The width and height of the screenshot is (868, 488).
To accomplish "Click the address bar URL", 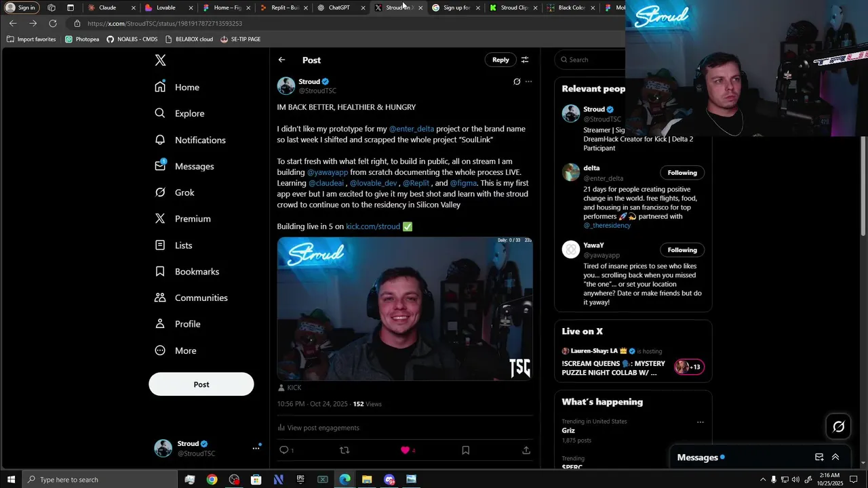I will (x=165, y=23).
